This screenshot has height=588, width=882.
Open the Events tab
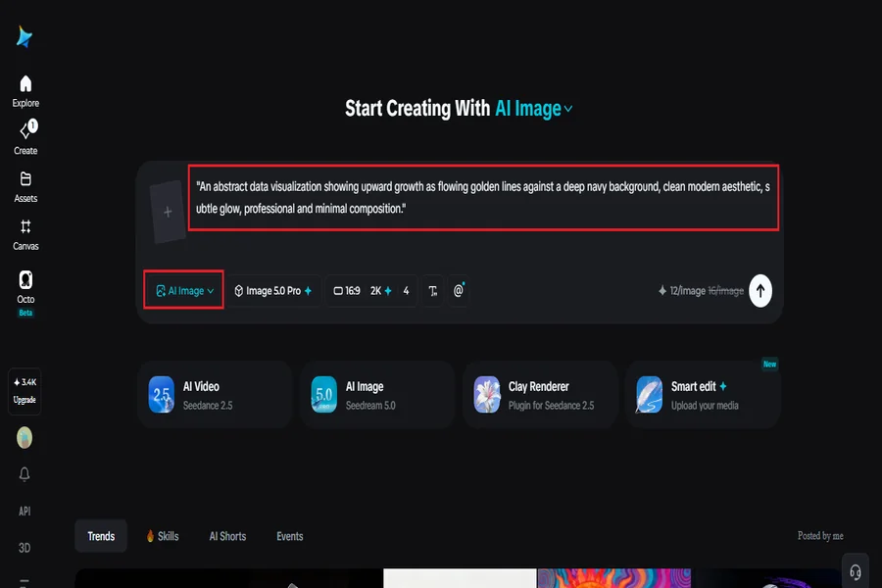(290, 536)
